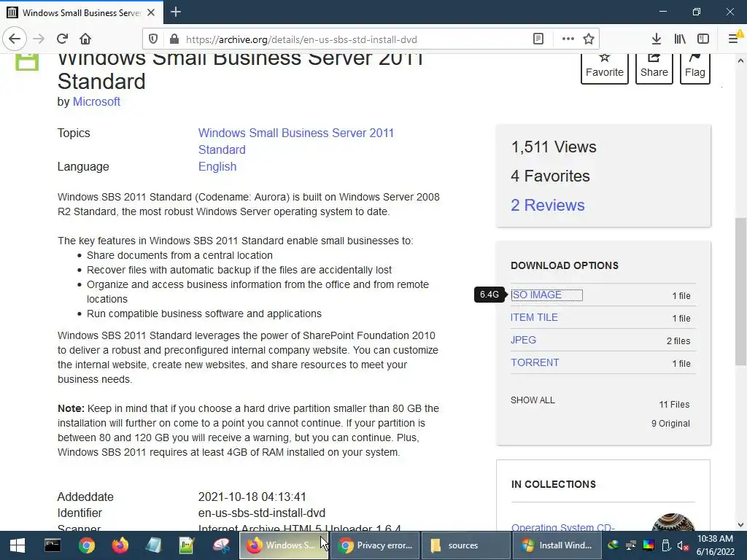Close the Windows Small Business Server tab

[151, 12]
